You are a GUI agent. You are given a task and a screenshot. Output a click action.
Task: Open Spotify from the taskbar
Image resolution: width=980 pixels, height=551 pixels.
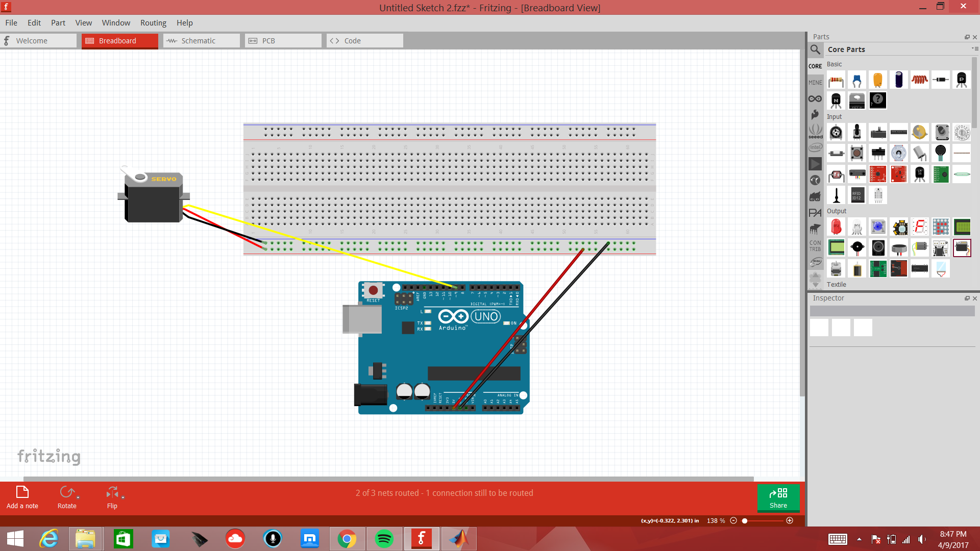(x=384, y=538)
